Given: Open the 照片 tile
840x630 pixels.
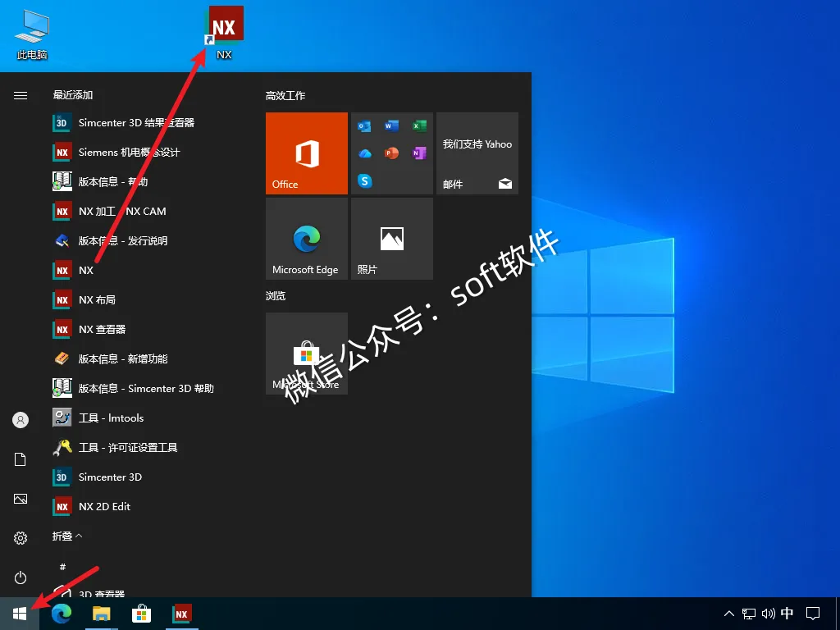Looking at the screenshot, I should click(391, 239).
